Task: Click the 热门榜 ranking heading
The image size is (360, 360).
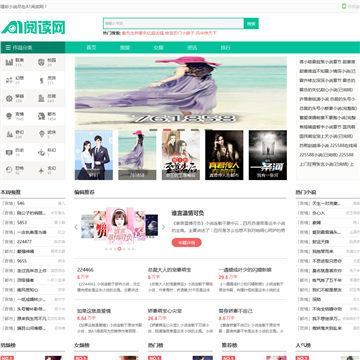Action: coord(156,345)
